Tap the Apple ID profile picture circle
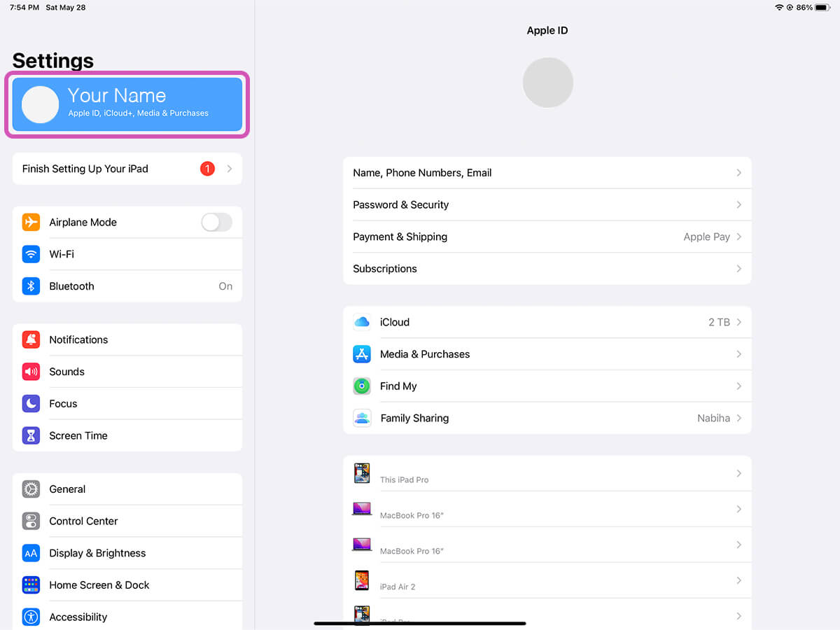This screenshot has height=630, width=840. point(547,82)
